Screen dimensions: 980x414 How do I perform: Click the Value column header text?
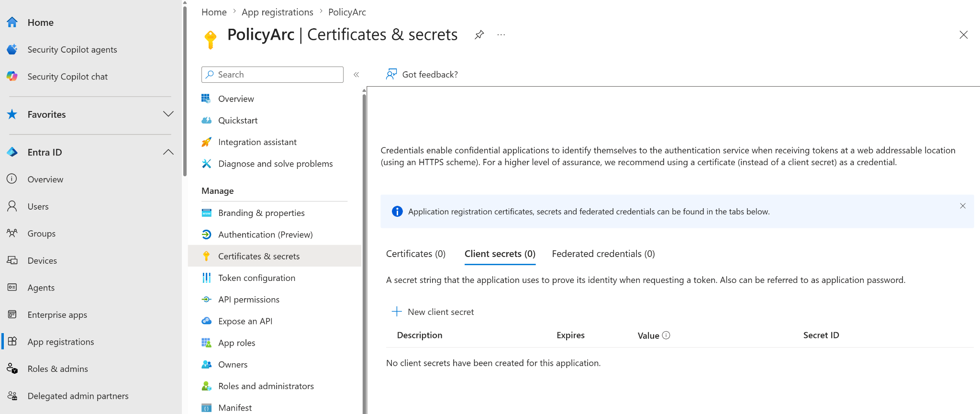pyautogui.click(x=648, y=336)
